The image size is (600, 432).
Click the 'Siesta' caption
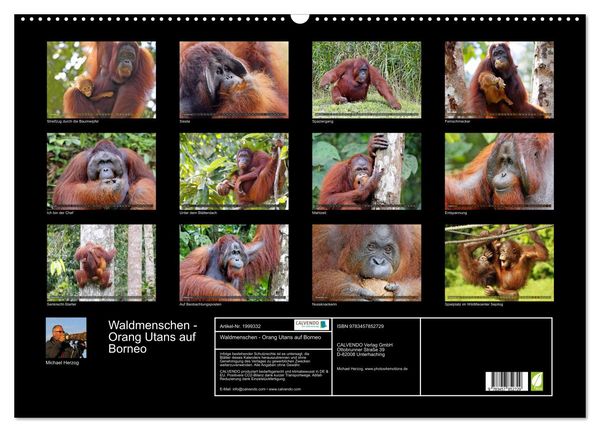[185, 121]
